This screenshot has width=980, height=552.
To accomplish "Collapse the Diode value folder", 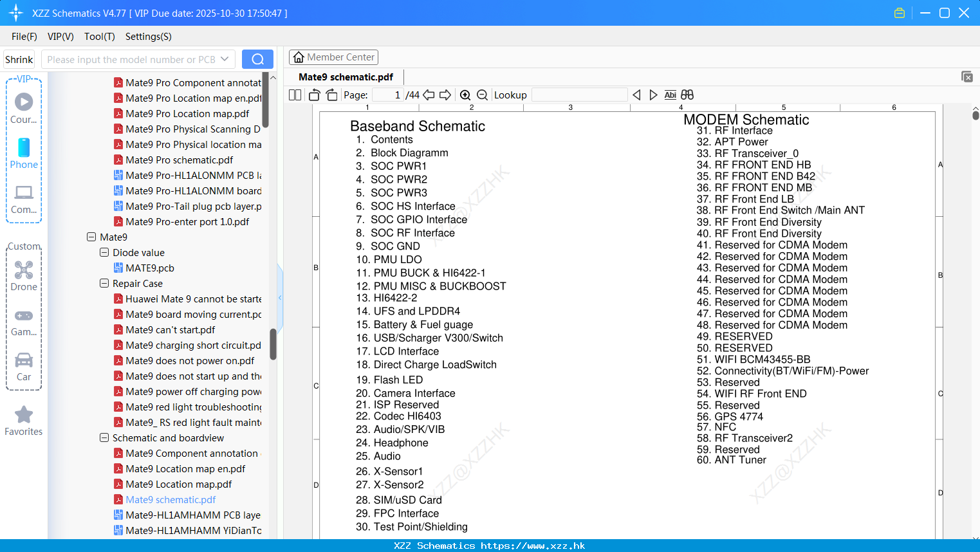I will click(x=104, y=252).
